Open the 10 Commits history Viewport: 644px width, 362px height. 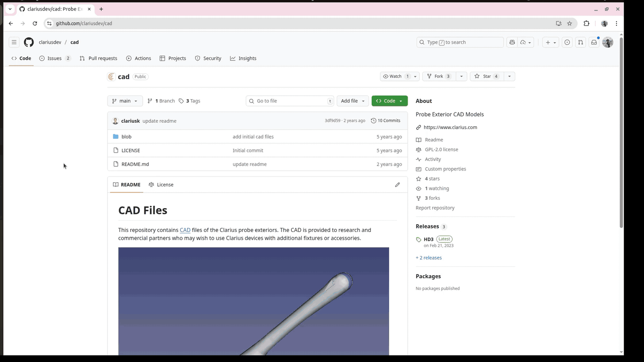[x=385, y=121]
